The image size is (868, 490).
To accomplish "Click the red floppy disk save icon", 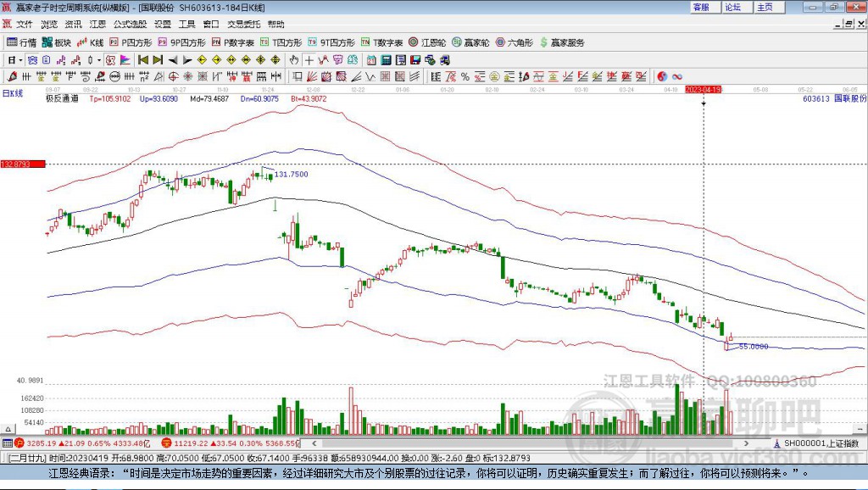I will pyautogui.click(x=415, y=60).
